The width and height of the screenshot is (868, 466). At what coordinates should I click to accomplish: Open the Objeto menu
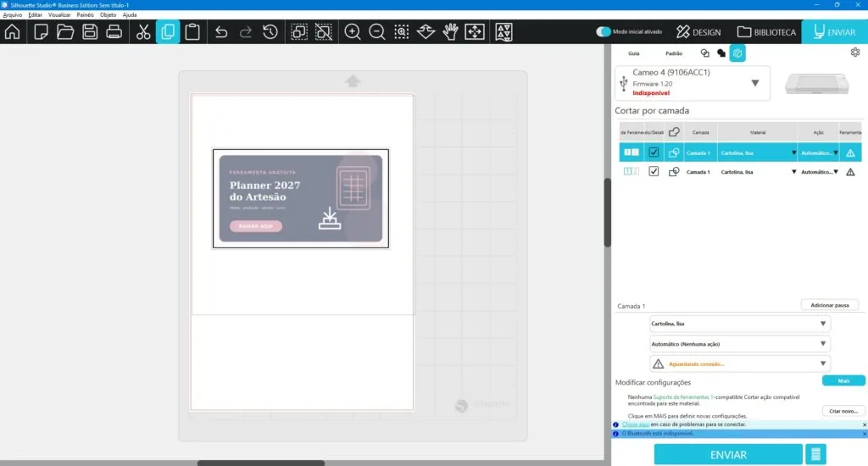pyautogui.click(x=108, y=15)
